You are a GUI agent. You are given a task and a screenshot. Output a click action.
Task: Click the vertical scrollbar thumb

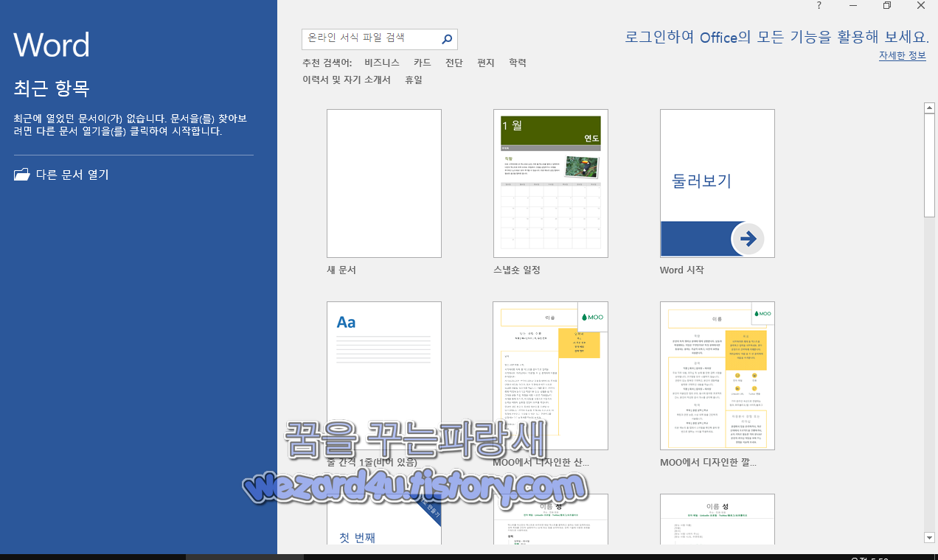[930, 165]
